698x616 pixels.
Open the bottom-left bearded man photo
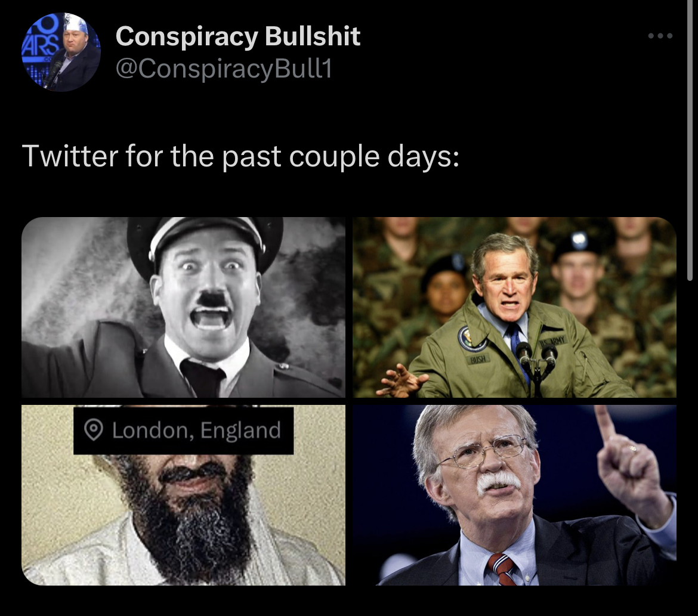pyautogui.click(x=183, y=496)
